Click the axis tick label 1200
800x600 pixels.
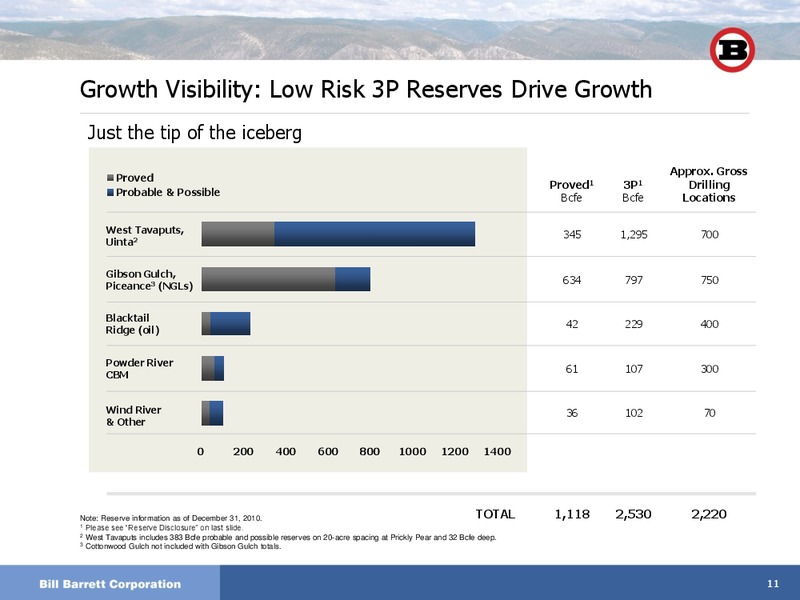coord(455,452)
